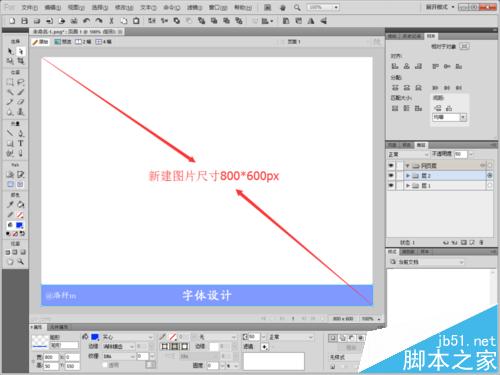Click the width field showing 800
500x375 pixels.
[x=51, y=357]
